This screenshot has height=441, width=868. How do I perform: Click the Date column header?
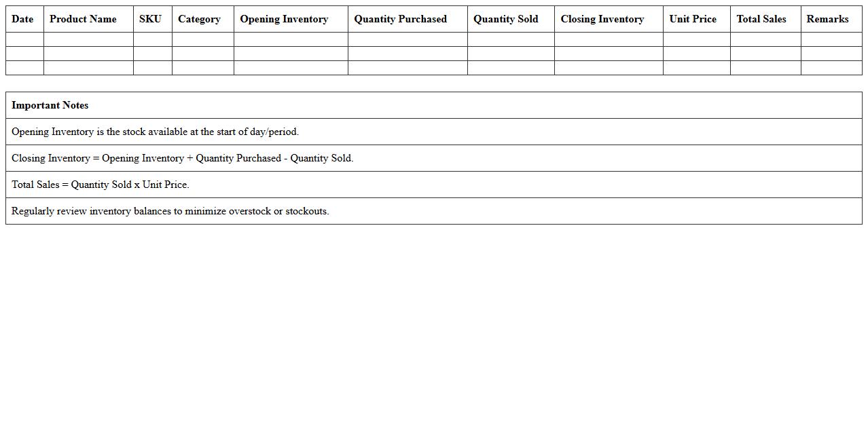[22, 19]
